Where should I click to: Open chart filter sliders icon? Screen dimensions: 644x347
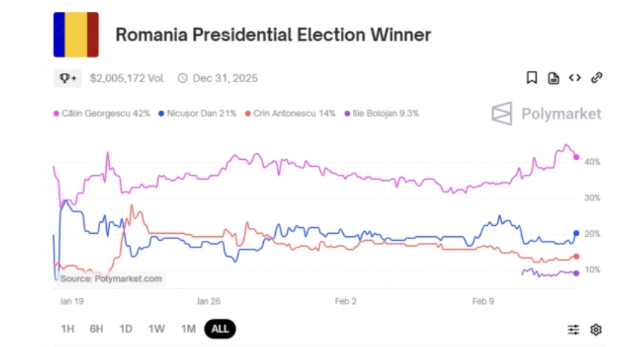[x=573, y=329]
